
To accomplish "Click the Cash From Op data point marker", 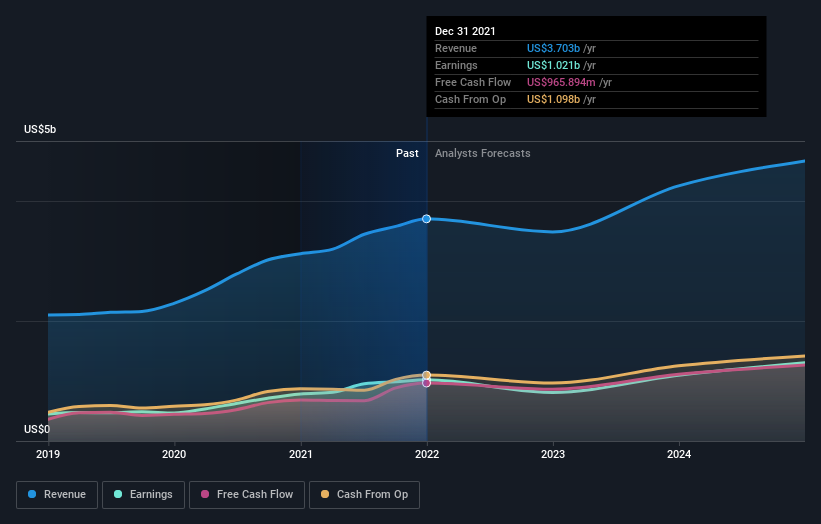I will pyautogui.click(x=427, y=375).
